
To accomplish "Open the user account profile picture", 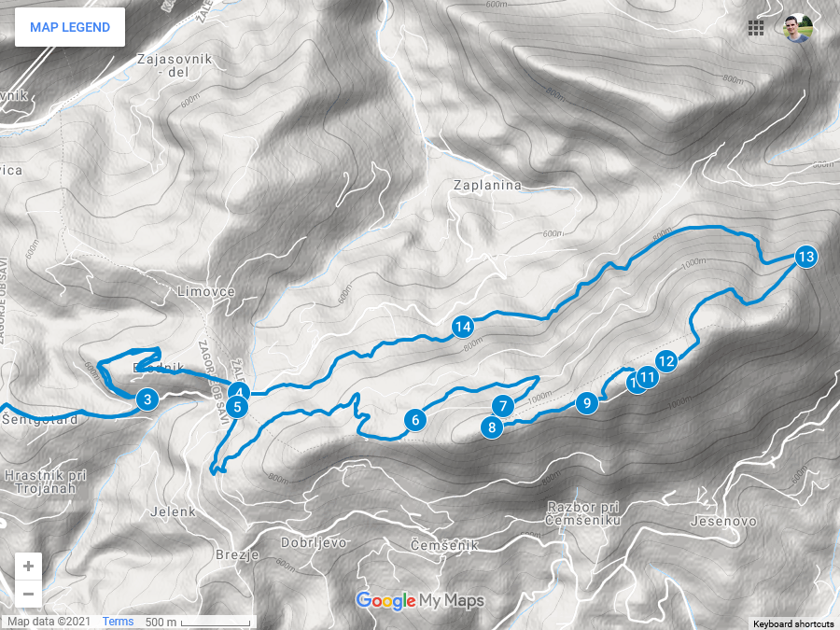I will (798, 28).
